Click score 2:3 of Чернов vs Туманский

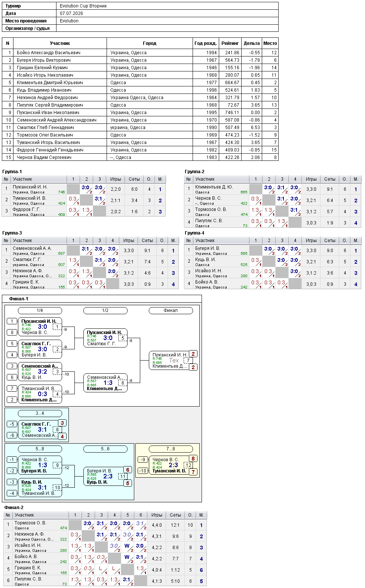coord(174,465)
